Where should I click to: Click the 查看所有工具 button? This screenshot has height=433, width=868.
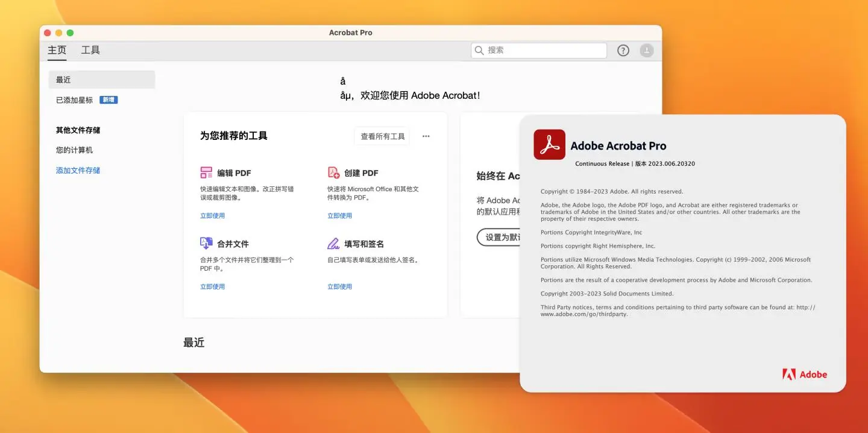point(382,136)
